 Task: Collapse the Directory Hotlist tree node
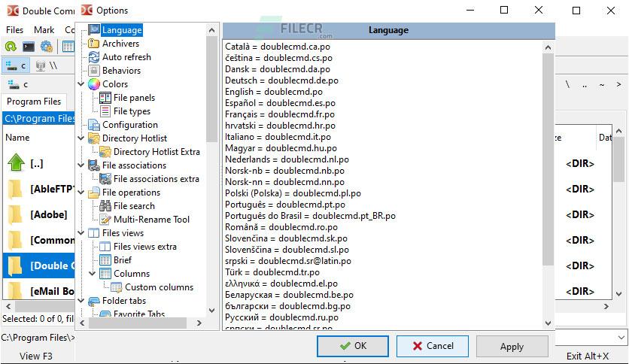pos(81,138)
